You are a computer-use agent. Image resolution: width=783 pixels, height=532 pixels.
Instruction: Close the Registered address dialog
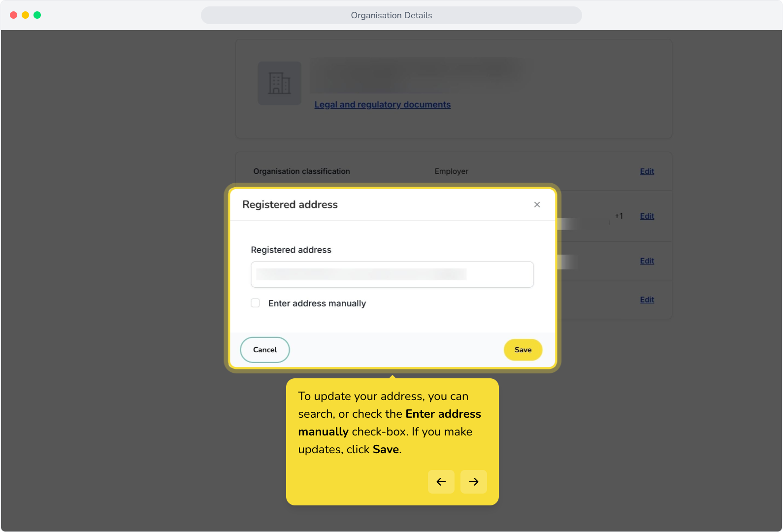click(537, 204)
